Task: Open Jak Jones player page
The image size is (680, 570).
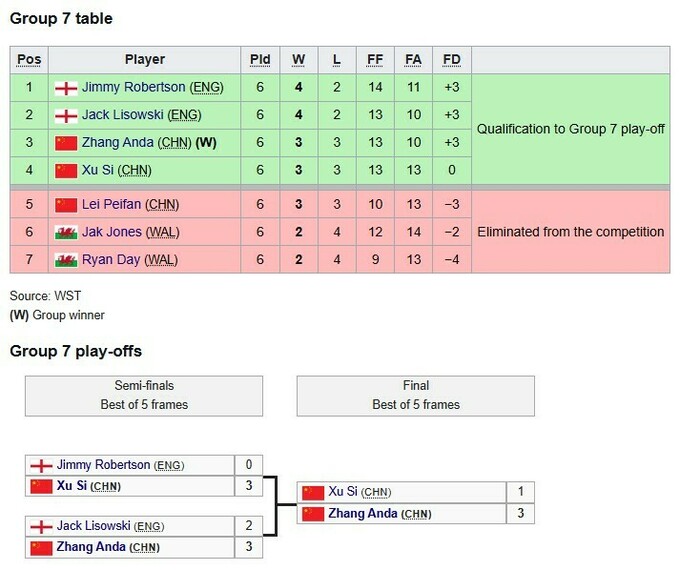Action: coord(111,232)
